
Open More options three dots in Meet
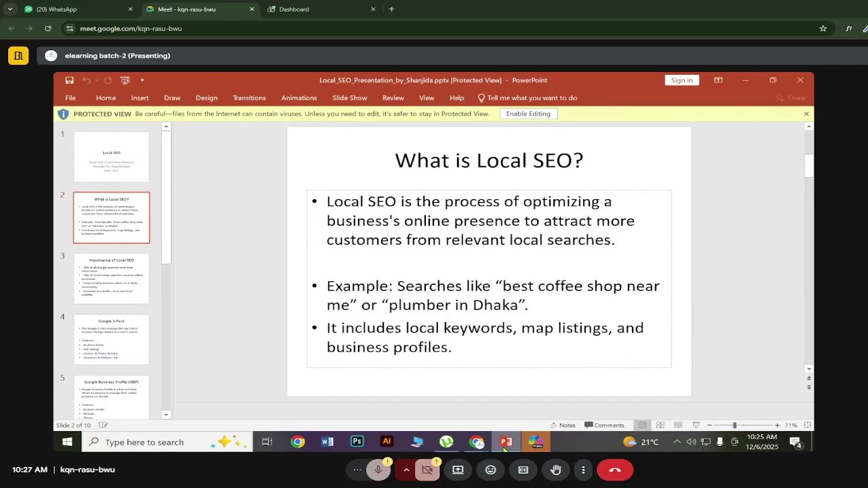click(583, 470)
